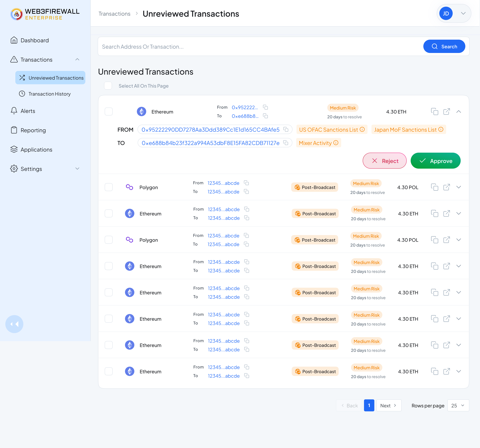This screenshot has height=448, width=480.
Task: Click Medium Risk badge in expanded transaction
Action: pos(343,108)
